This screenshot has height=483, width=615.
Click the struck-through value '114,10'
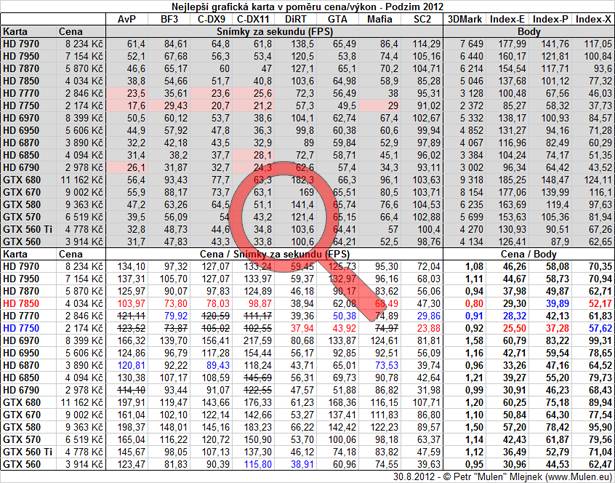(131, 390)
